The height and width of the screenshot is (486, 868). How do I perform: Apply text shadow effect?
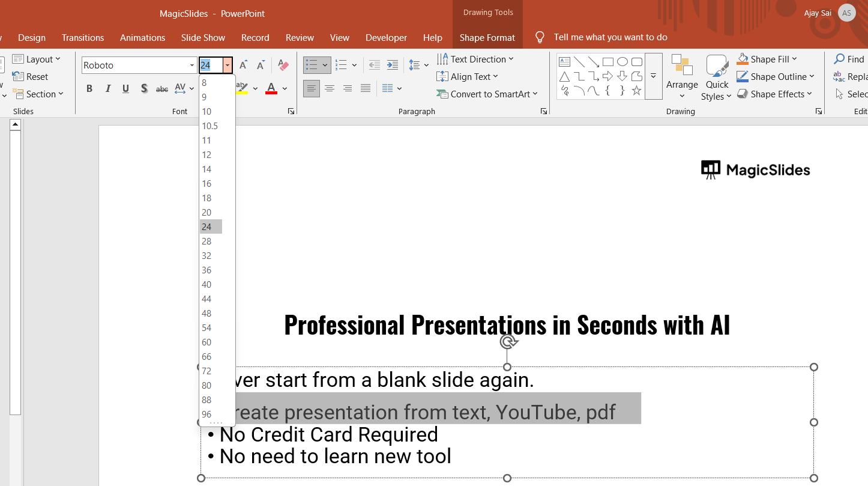coord(144,88)
